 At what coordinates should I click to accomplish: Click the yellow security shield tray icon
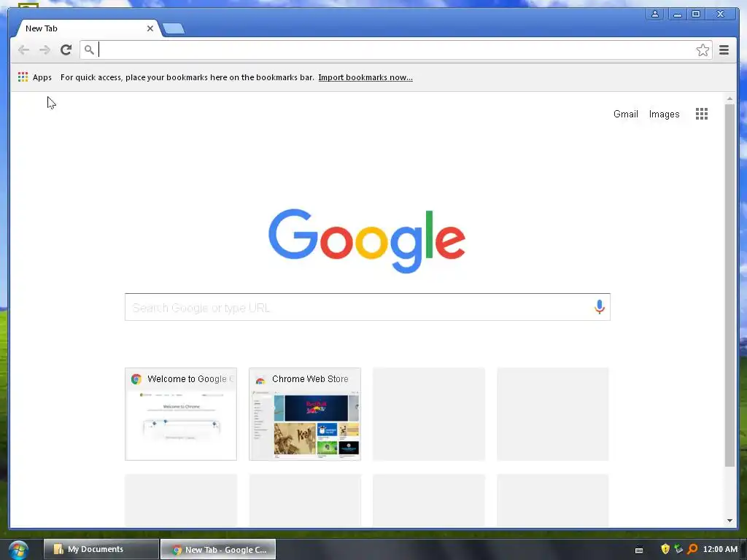665,549
